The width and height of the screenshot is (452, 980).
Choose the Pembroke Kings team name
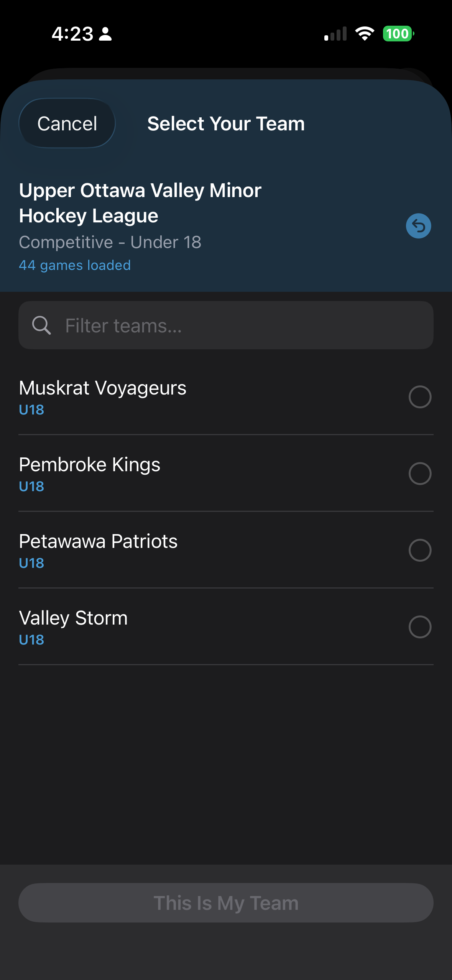click(x=90, y=465)
